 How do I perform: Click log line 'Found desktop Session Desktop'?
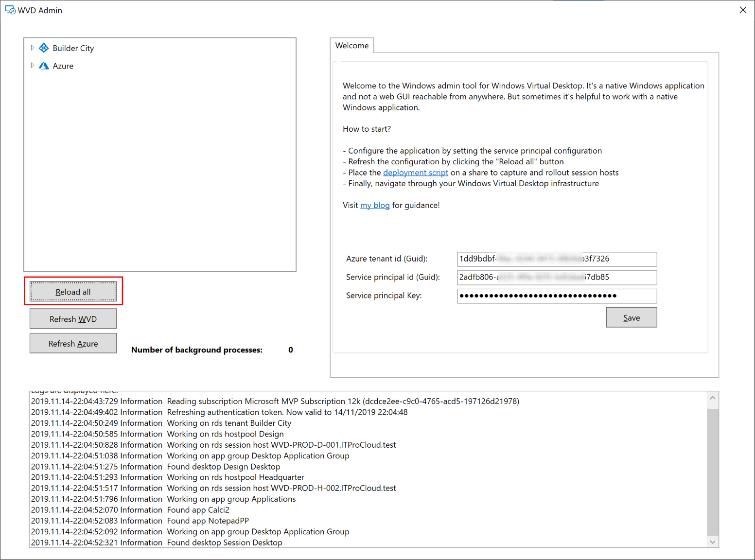(157, 542)
